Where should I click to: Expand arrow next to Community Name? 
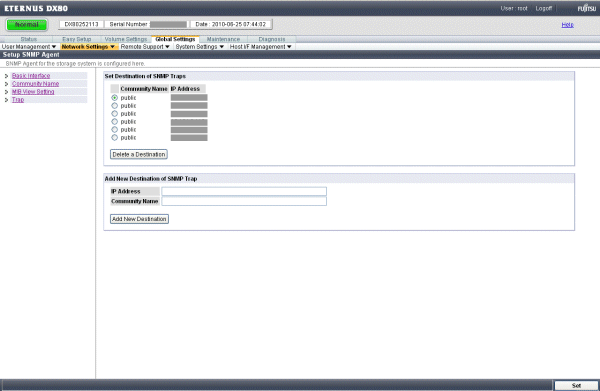(x=6, y=84)
